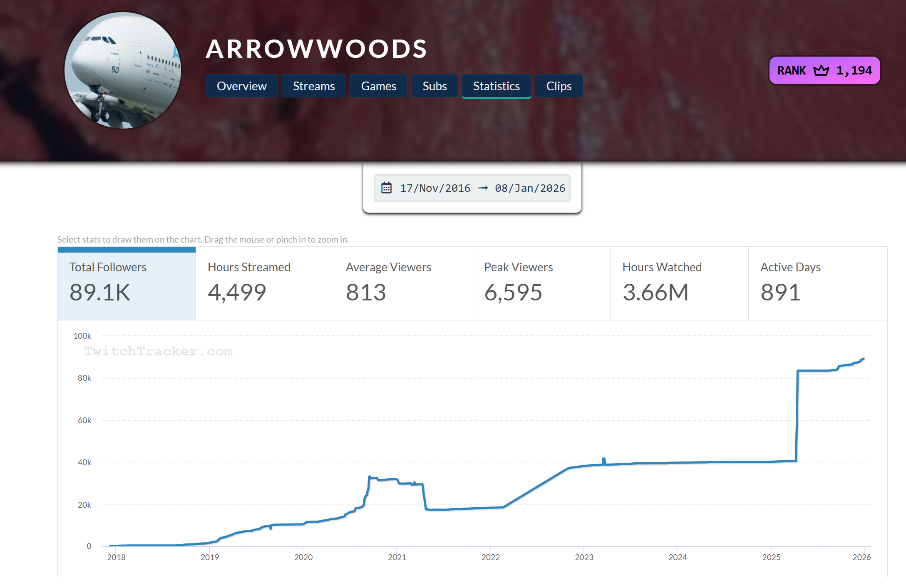Click the 2021 tick on chart axis
Viewport: 906px width, 588px height.
point(397,557)
